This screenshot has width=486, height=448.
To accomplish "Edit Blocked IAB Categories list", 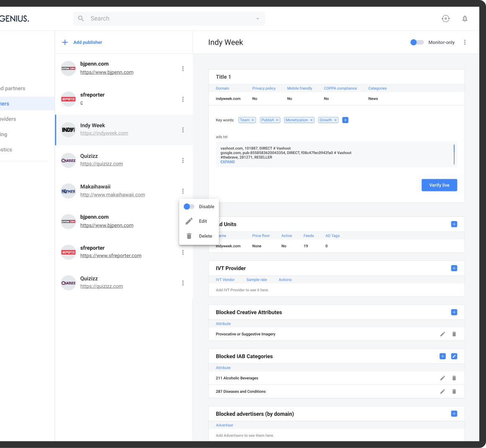I will click(x=454, y=356).
